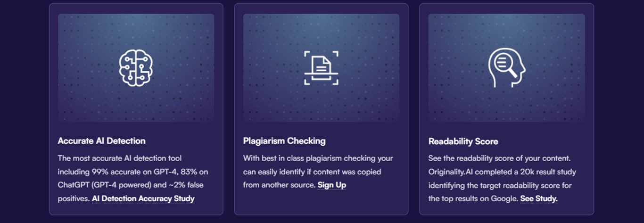Select the Accurate AI Detection heading

tap(102, 140)
